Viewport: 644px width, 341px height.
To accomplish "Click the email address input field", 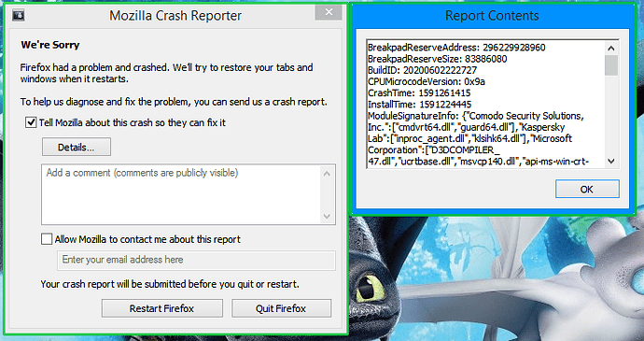I will [196, 260].
